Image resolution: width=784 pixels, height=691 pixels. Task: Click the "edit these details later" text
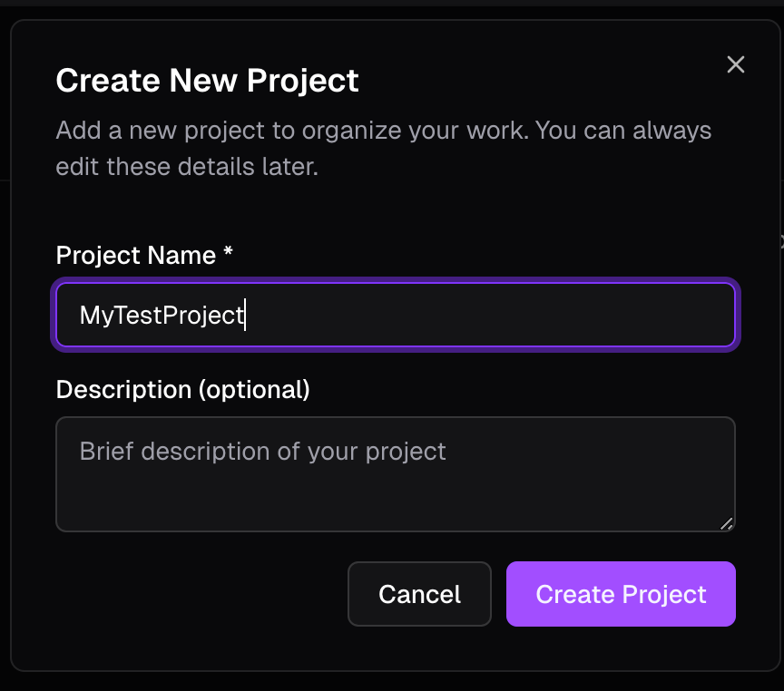[x=187, y=168]
